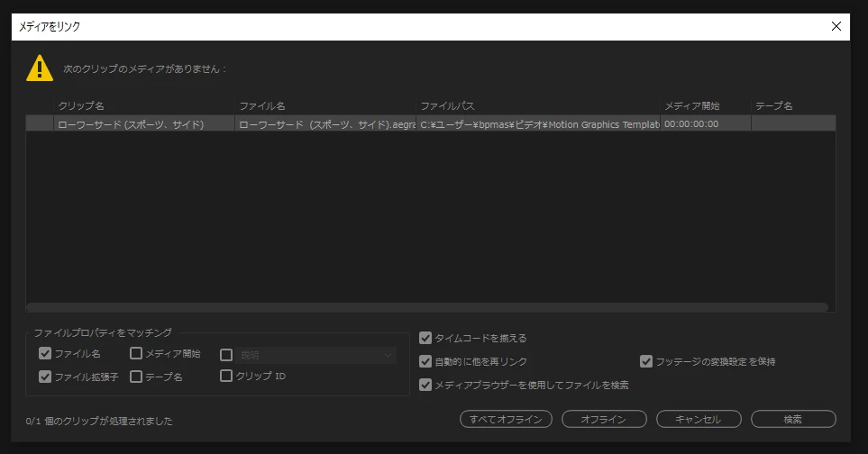Click the キャンセル button
Viewport: 868px width, 454px height.
point(699,419)
